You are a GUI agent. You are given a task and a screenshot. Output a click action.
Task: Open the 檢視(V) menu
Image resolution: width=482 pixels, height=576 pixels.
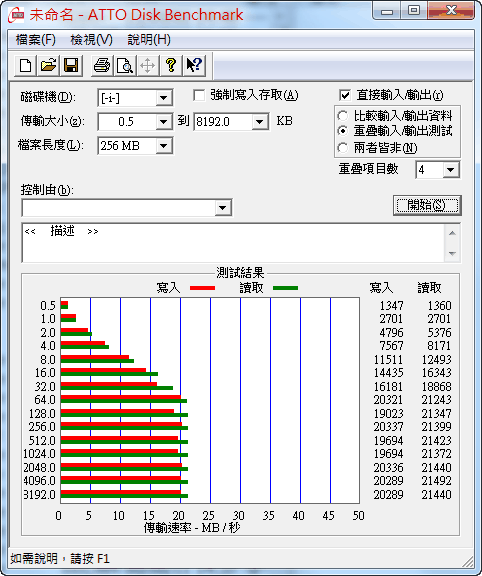[x=91, y=40]
